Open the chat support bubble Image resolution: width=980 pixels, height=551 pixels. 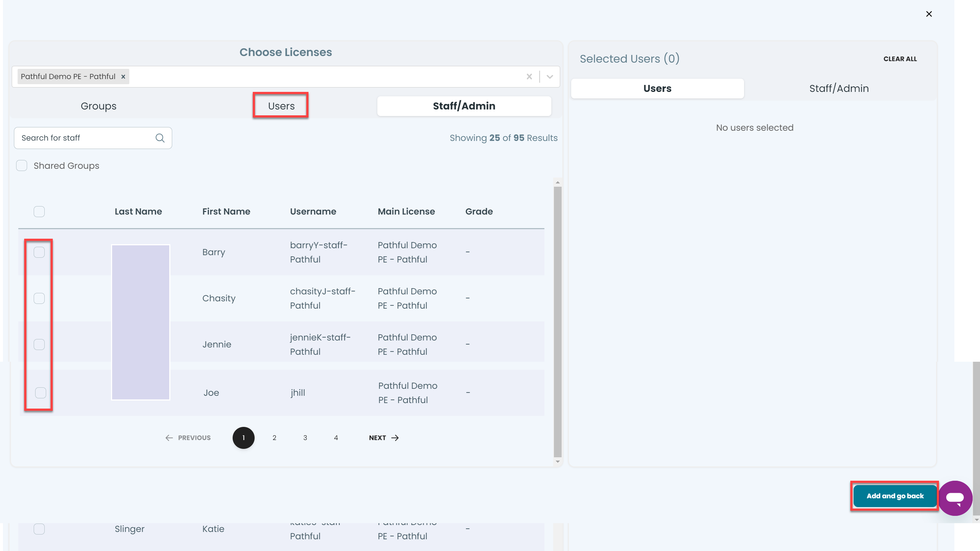[955, 498]
